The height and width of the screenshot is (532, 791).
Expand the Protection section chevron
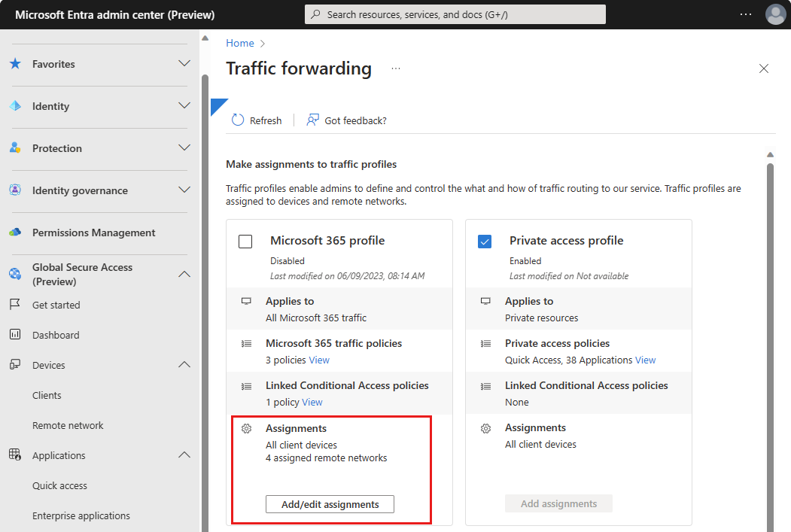(184, 147)
